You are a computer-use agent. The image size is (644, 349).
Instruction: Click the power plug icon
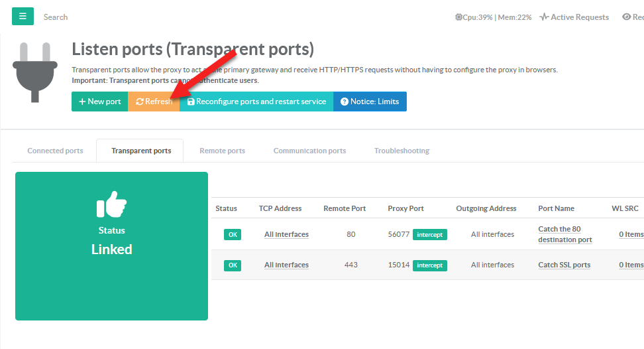(34, 72)
